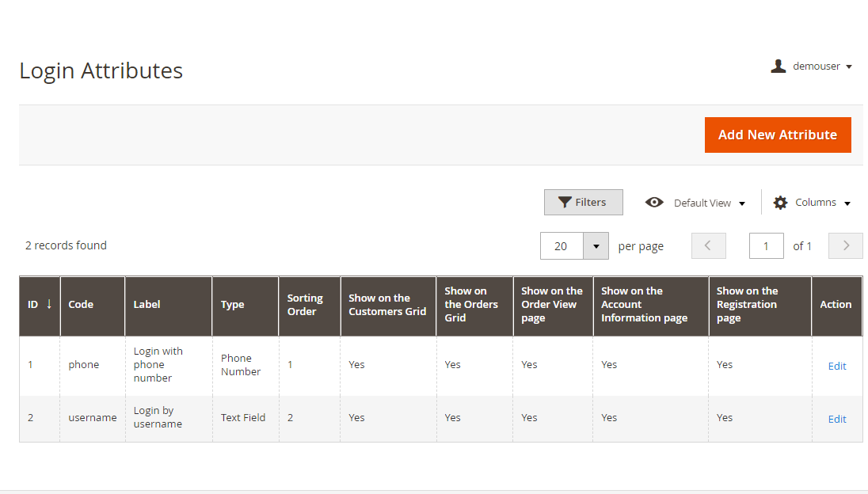Click the current page number input
Screen dimensions: 868x494
pos(766,245)
